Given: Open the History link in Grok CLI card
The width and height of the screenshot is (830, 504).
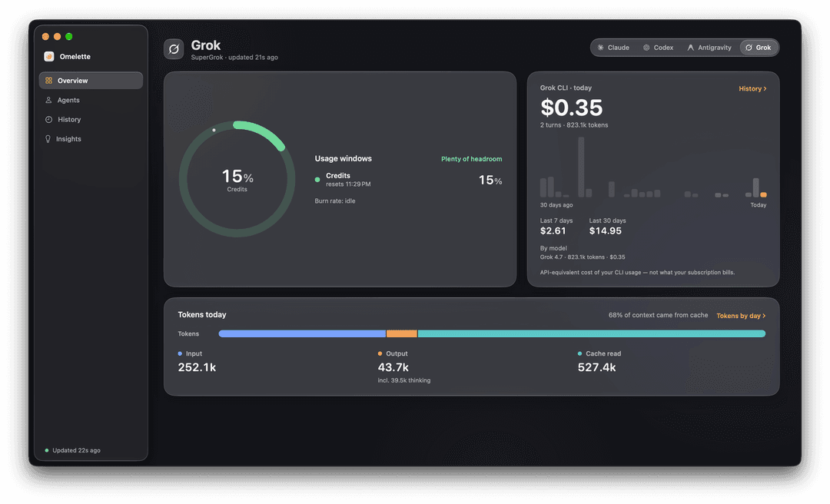Looking at the screenshot, I should (x=752, y=89).
